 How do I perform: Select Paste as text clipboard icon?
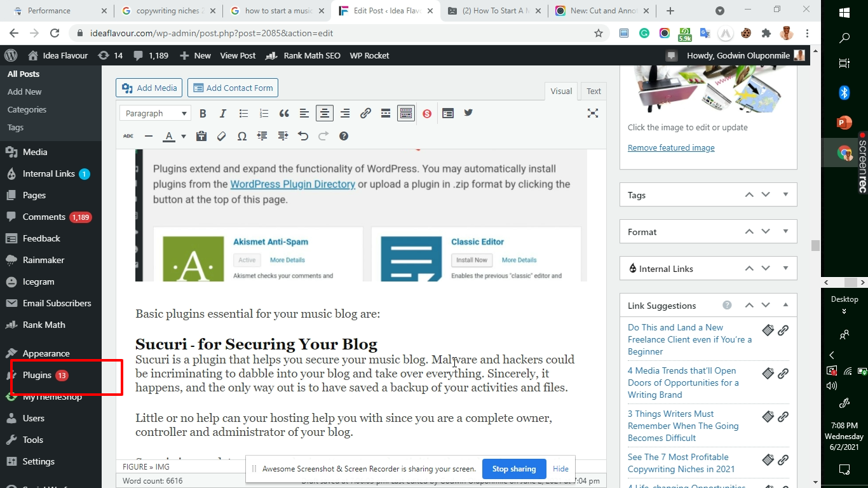click(x=201, y=136)
